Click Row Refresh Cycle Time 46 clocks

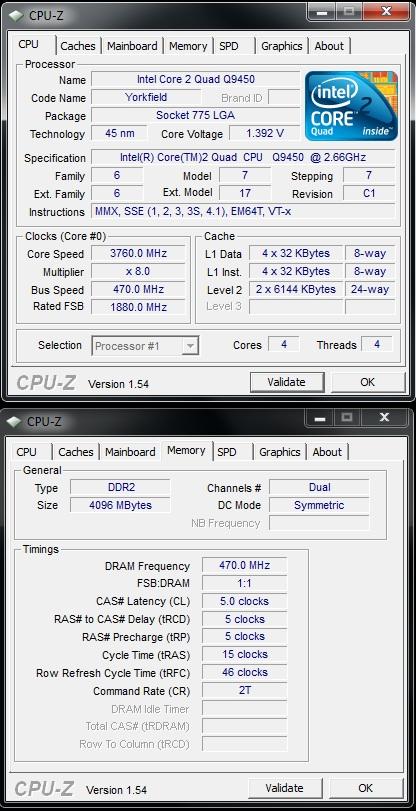244,672
